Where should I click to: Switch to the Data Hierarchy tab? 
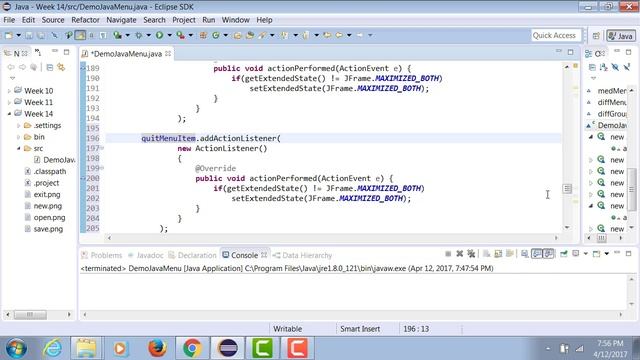[x=302, y=255]
